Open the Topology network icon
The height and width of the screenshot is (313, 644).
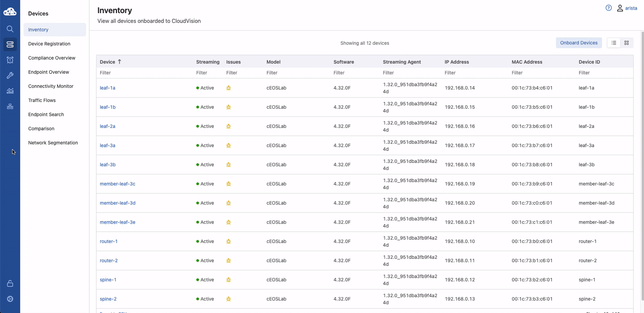click(x=10, y=106)
